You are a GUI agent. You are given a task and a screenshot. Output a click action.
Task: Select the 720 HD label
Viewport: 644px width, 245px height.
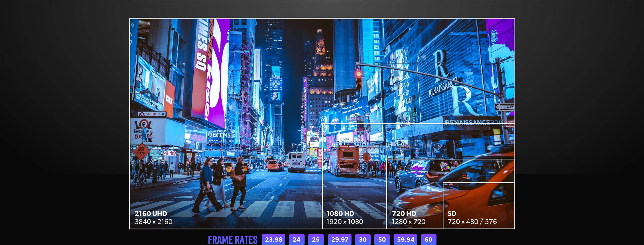tap(404, 213)
